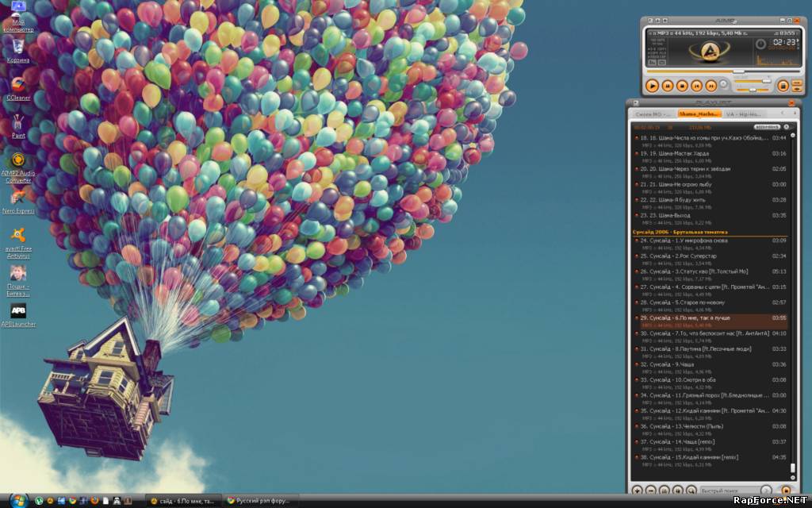Select track 31 Сунсайд - 8.Паутина

tap(710, 352)
